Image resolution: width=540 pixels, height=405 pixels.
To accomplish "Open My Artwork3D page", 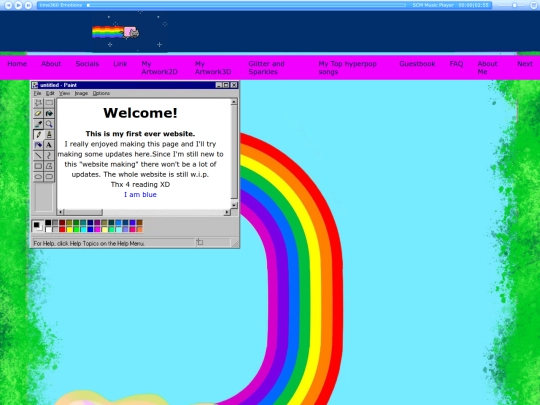I will point(213,68).
